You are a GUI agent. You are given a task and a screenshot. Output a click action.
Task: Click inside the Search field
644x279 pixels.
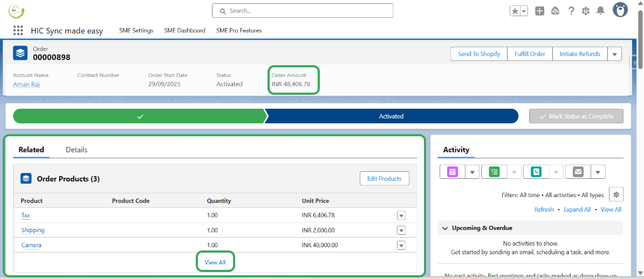(x=302, y=11)
